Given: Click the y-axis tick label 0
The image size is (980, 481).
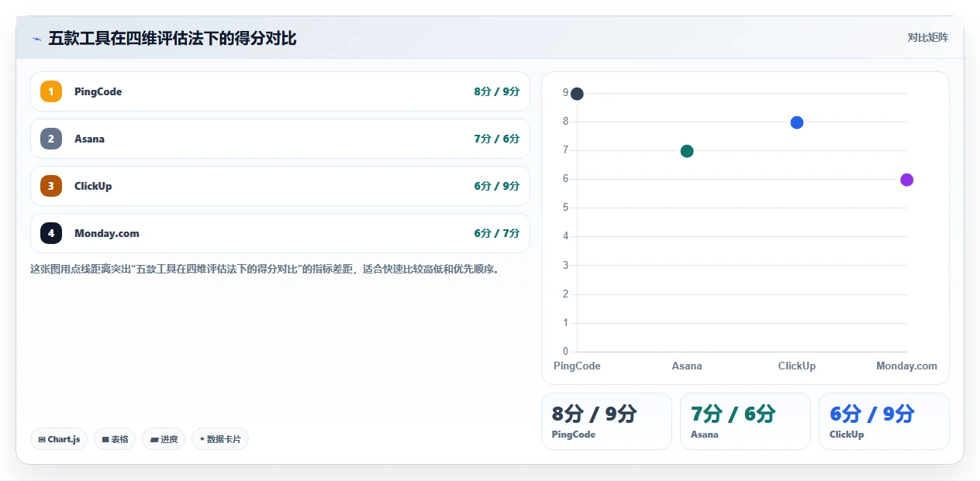Looking at the screenshot, I should click(566, 351).
